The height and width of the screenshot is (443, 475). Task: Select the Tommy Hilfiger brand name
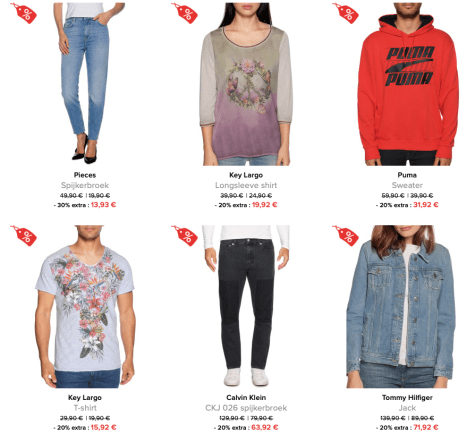407,398
